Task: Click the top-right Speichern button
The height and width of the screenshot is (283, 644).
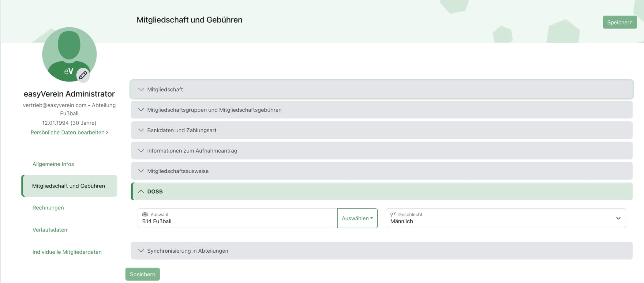Action: coord(620,22)
